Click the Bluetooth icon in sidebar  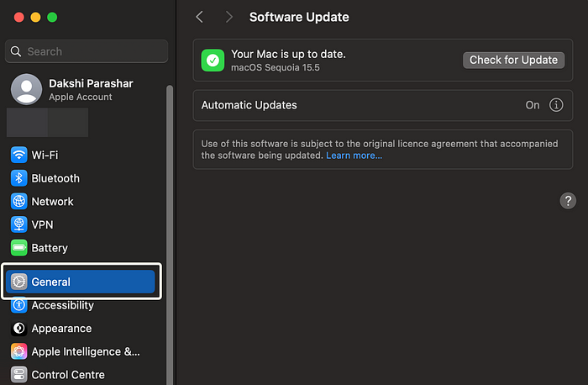tap(18, 178)
